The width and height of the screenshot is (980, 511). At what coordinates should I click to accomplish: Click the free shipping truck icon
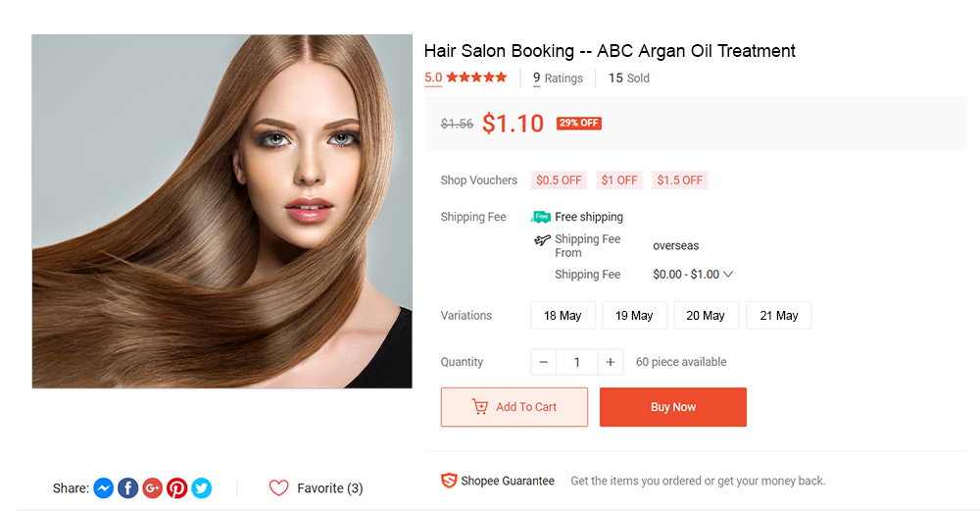click(x=541, y=217)
